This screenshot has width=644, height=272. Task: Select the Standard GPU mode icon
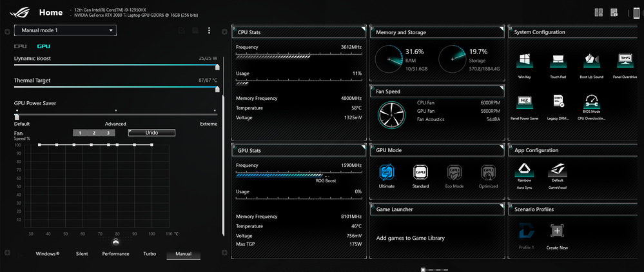[x=420, y=173]
